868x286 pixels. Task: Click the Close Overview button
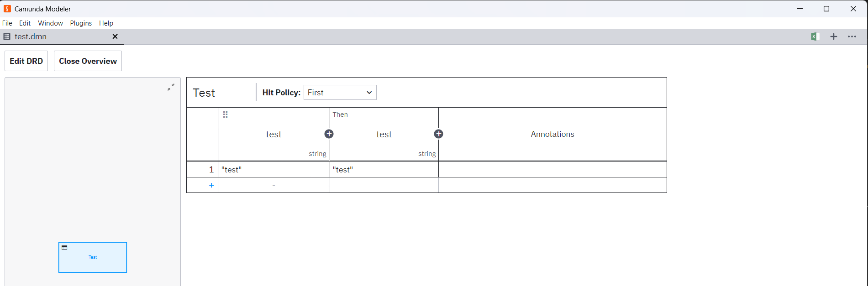point(88,61)
